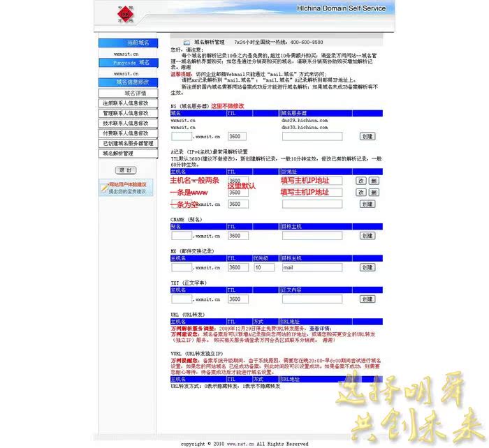Click the folder icon beside 域名解析管理
The image size is (489, 448).
pos(187,43)
